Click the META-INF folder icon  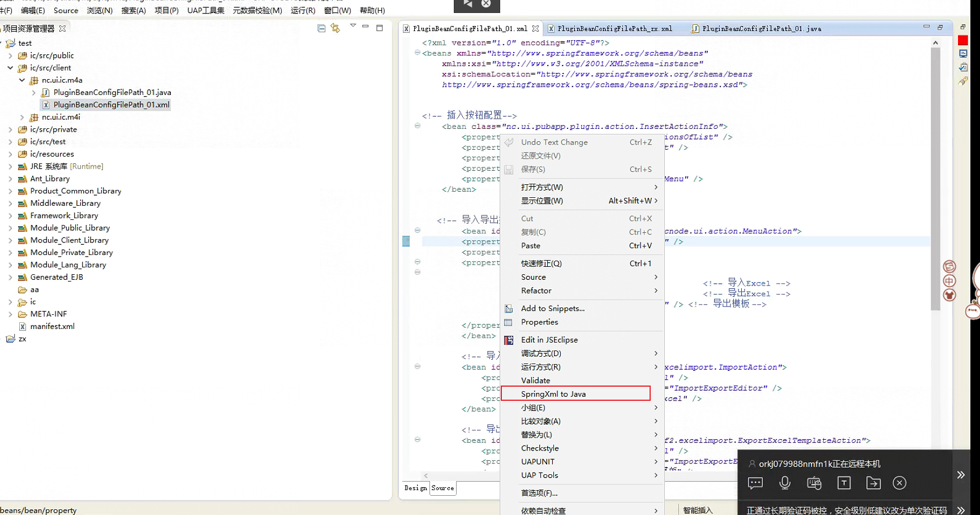click(x=23, y=314)
